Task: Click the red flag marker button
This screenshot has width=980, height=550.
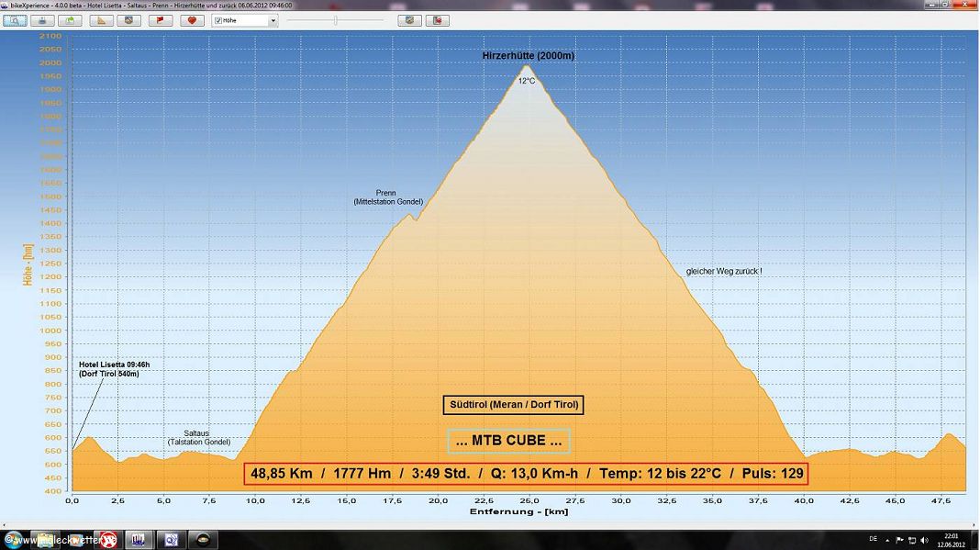Action: click(x=161, y=20)
